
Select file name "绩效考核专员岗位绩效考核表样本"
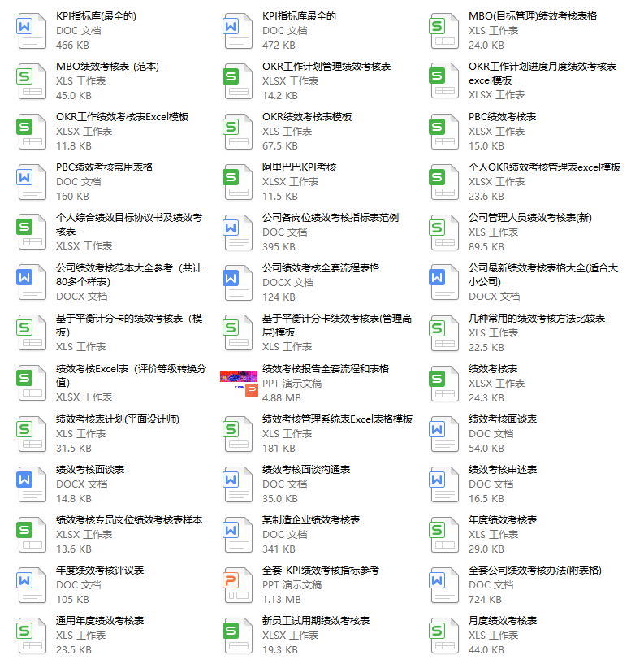pos(129,520)
